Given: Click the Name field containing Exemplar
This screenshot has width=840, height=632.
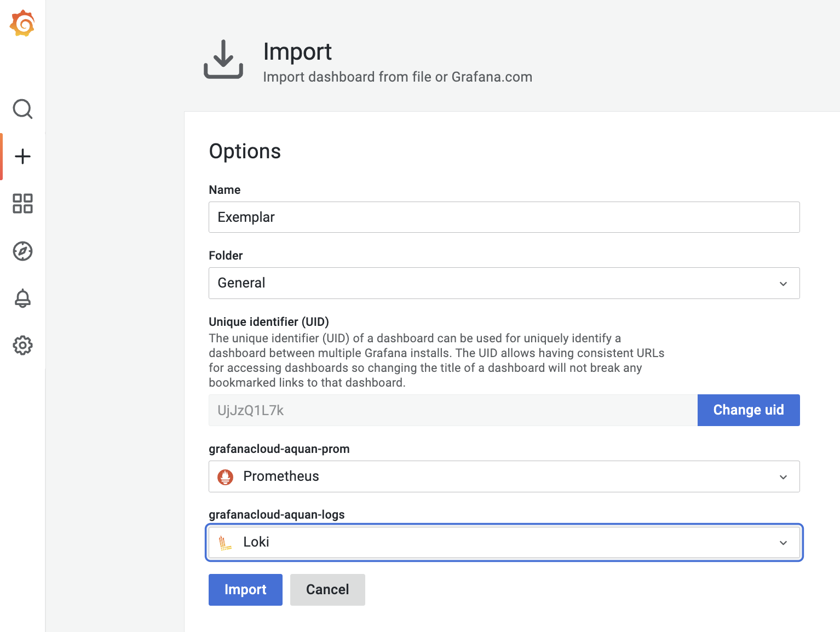Looking at the screenshot, I should (504, 217).
